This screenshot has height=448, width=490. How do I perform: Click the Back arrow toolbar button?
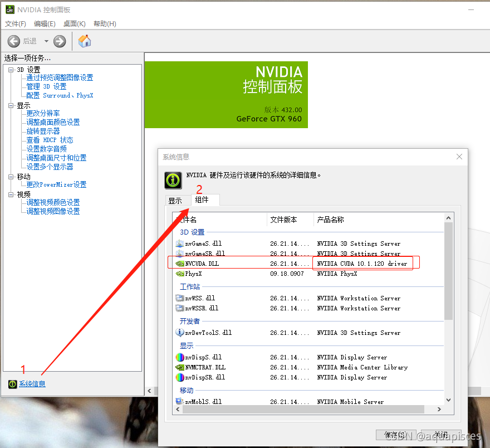[x=13, y=41]
